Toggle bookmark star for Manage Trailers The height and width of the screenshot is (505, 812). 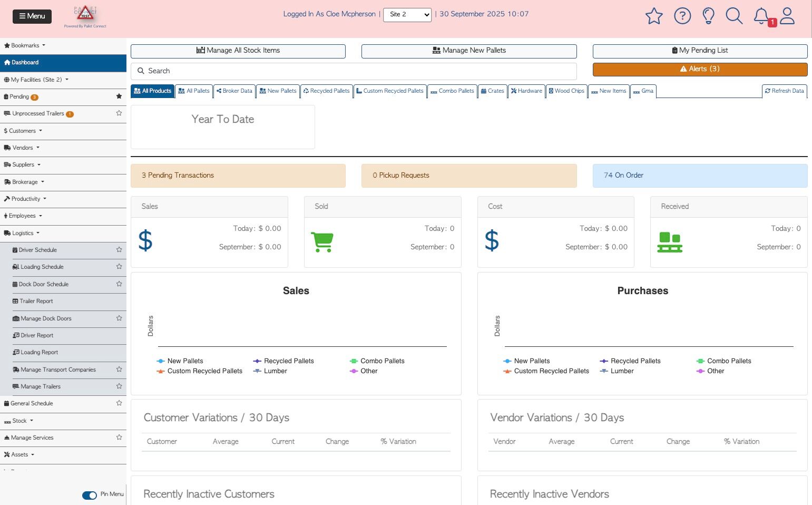[119, 386]
